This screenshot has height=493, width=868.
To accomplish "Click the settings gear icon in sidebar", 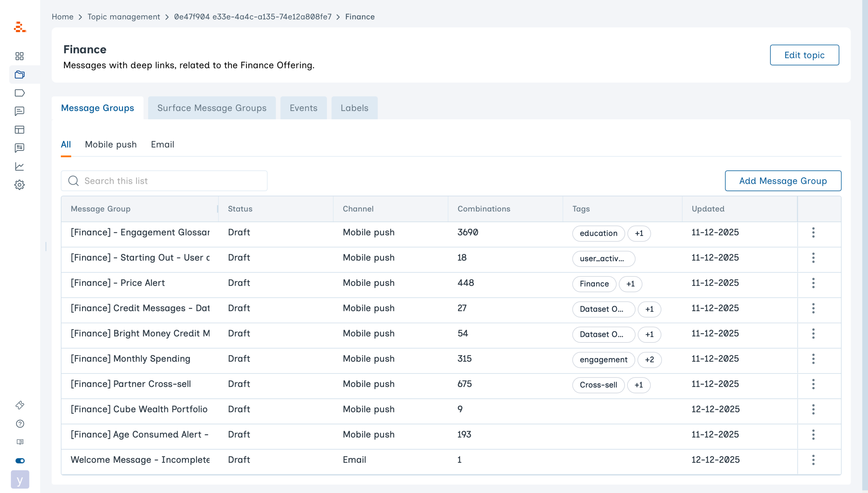I will click(x=20, y=185).
